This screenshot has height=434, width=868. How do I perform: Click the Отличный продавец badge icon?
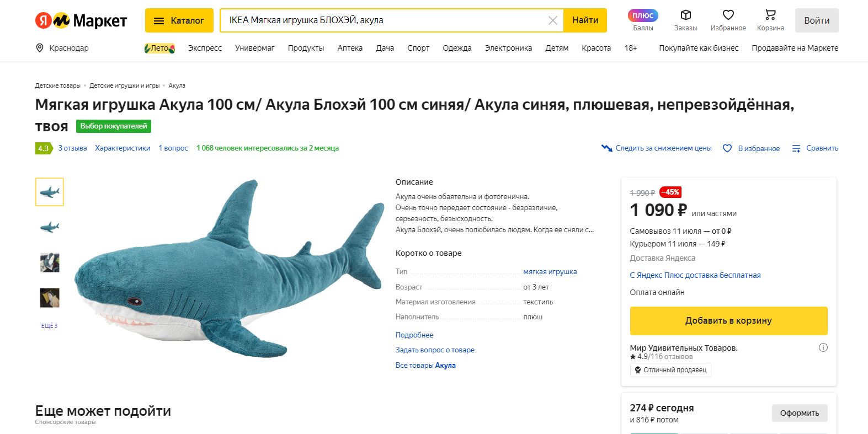coord(637,370)
